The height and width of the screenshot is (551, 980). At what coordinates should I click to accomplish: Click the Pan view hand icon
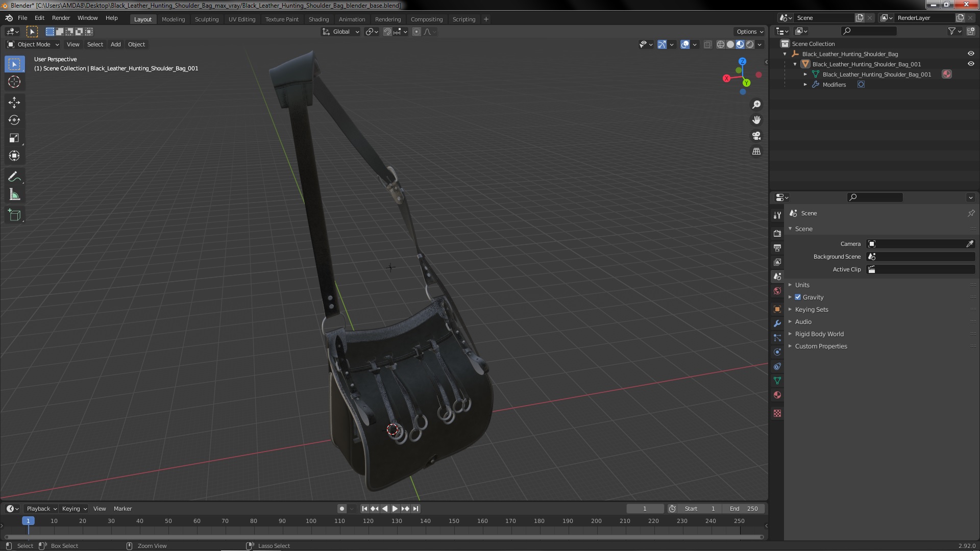[x=756, y=120]
